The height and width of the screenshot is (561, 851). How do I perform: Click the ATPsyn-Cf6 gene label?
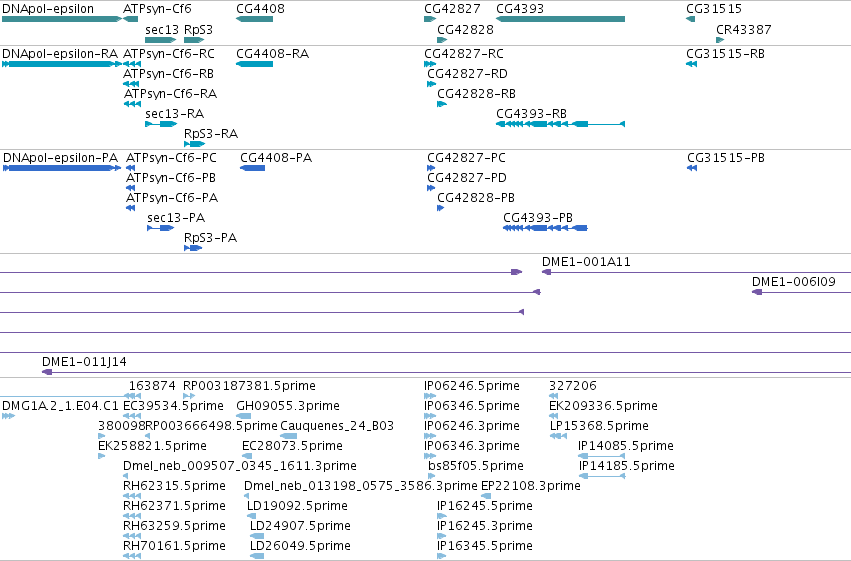pos(157,9)
